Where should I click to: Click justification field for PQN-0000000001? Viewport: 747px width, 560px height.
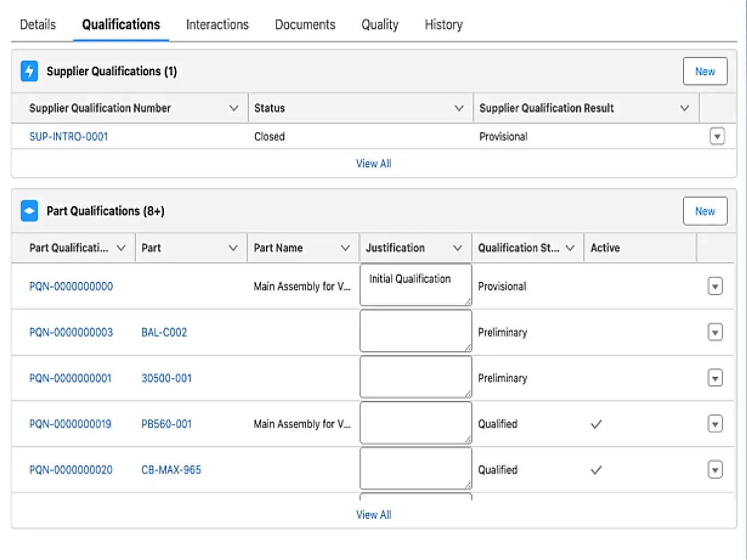tap(416, 377)
